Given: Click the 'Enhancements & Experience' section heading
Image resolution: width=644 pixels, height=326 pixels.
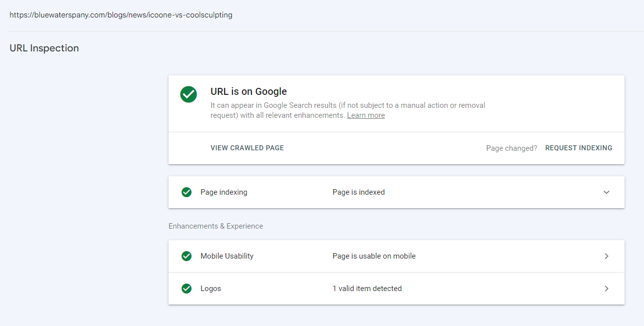Looking at the screenshot, I should tap(215, 226).
